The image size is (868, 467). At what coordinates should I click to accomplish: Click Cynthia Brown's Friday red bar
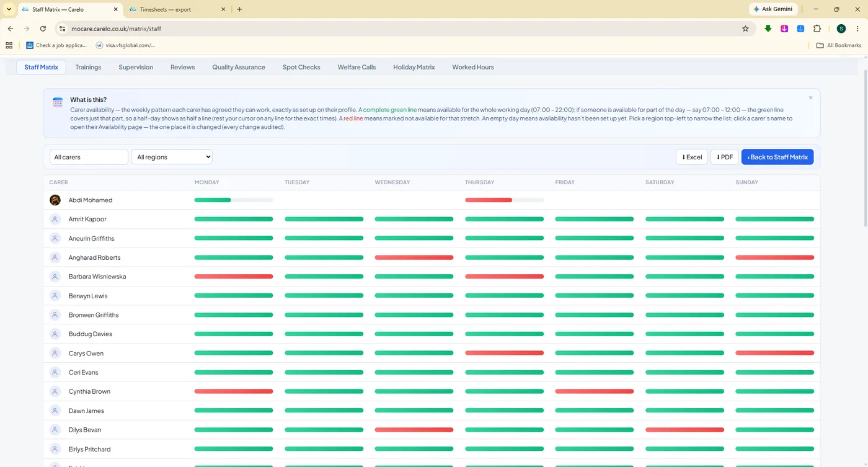click(595, 391)
